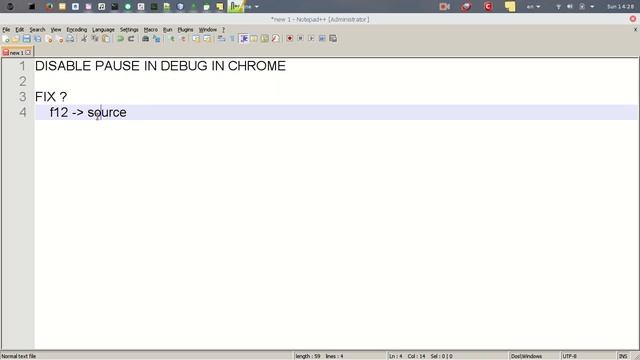Click the New file toolbar icon
Screen dimensions: 640x360
coord(6,39)
